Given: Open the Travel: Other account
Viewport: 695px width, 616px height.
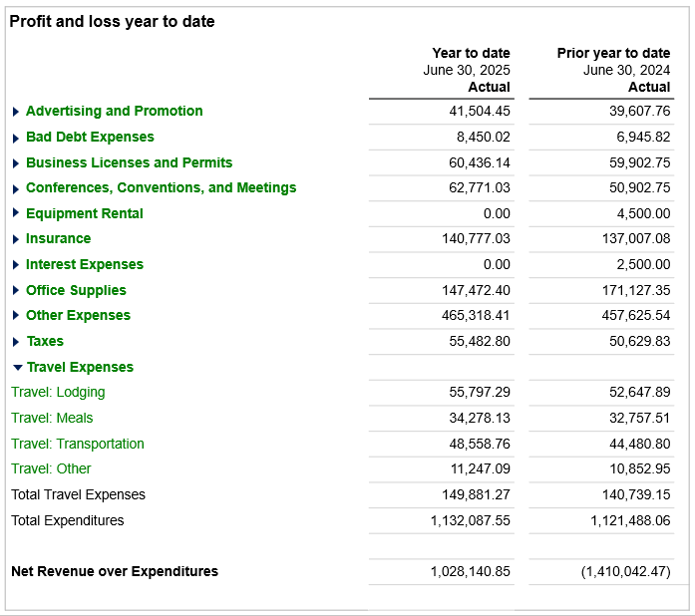Looking at the screenshot, I should [x=51, y=468].
